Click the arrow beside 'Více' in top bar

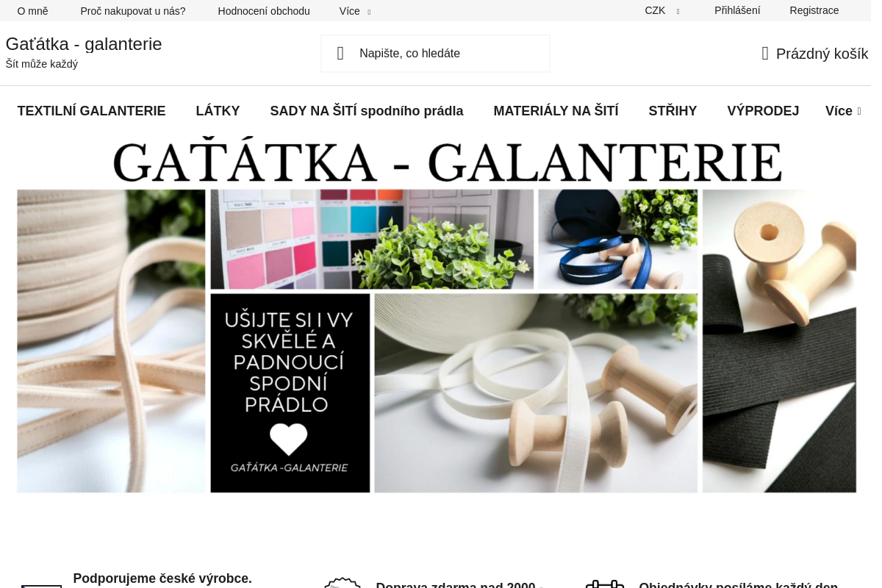point(369,12)
